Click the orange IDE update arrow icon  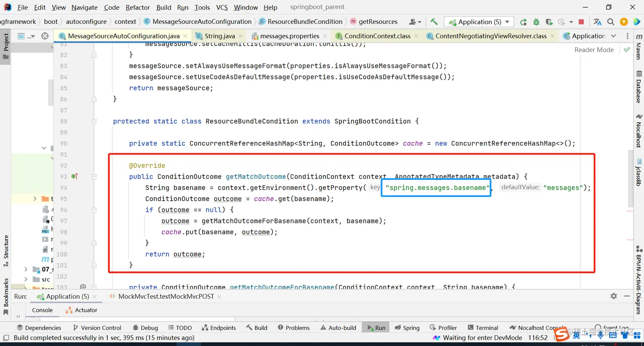click(x=624, y=22)
